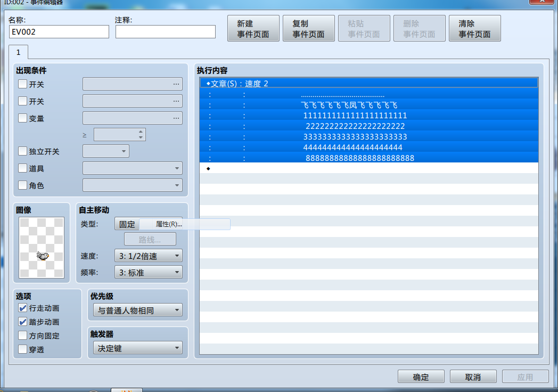Tick the 变量 condition checkbox
The height and width of the screenshot is (392, 558).
(22, 118)
